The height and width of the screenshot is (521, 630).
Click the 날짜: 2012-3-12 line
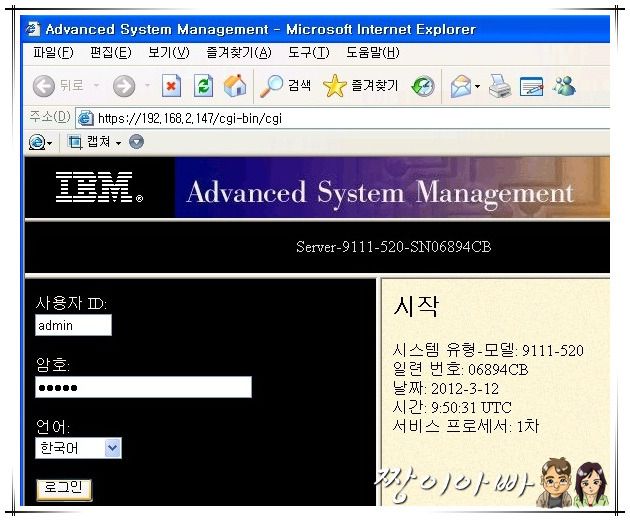pyautogui.click(x=446, y=388)
